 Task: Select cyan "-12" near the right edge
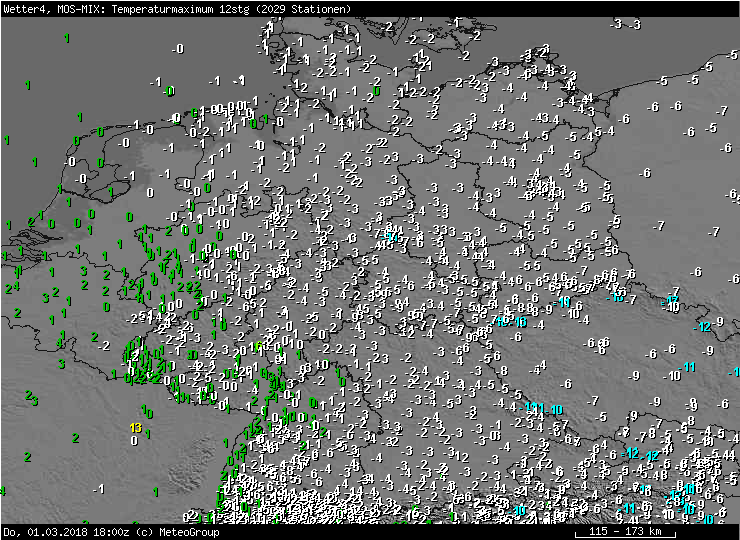coord(703,327)
